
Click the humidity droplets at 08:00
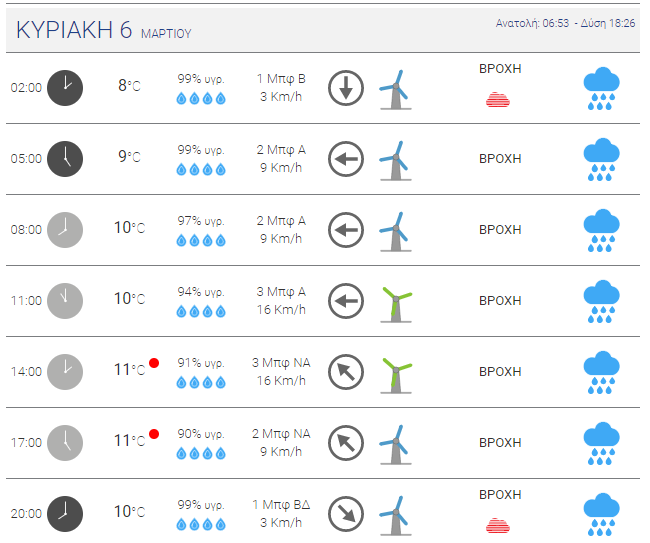(201, 240)
